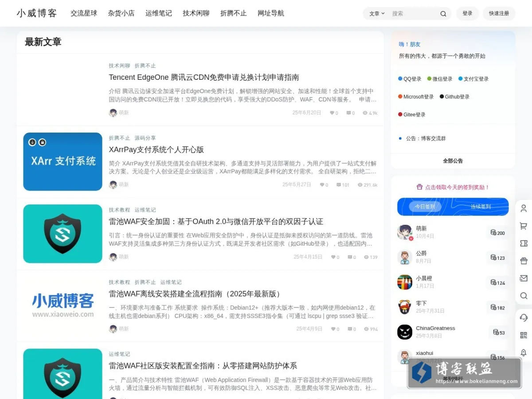Open 小威博客 logo thumbnail of offline install article

pos(63,306)
